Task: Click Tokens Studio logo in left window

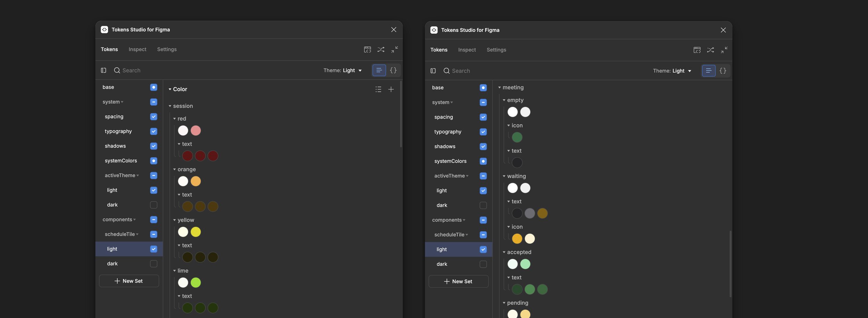Action: [x=104, y=30]
